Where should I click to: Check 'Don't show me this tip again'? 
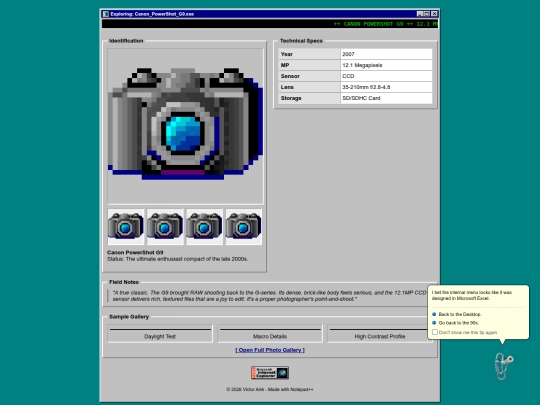435,332
